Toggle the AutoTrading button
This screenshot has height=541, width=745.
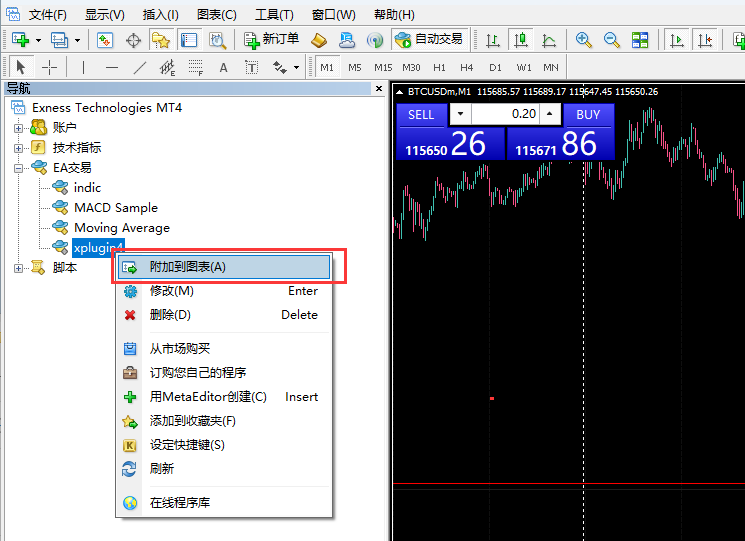[x=429, y=40]
